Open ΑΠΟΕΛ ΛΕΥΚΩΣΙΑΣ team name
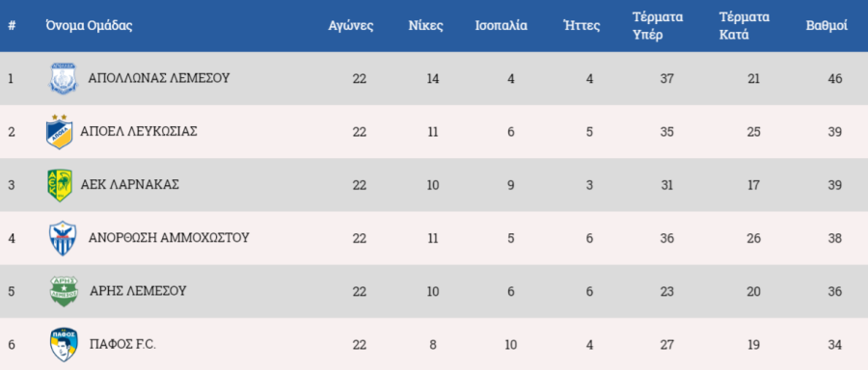868x370 pixels. (x=139, y=132)
